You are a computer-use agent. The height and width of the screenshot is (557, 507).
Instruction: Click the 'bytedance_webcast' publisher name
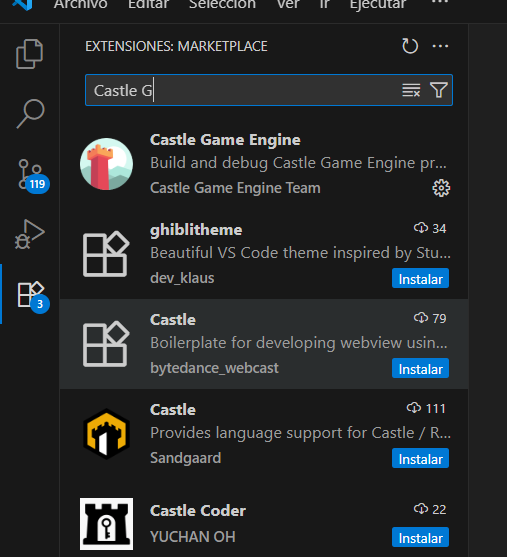click(214, 368)
